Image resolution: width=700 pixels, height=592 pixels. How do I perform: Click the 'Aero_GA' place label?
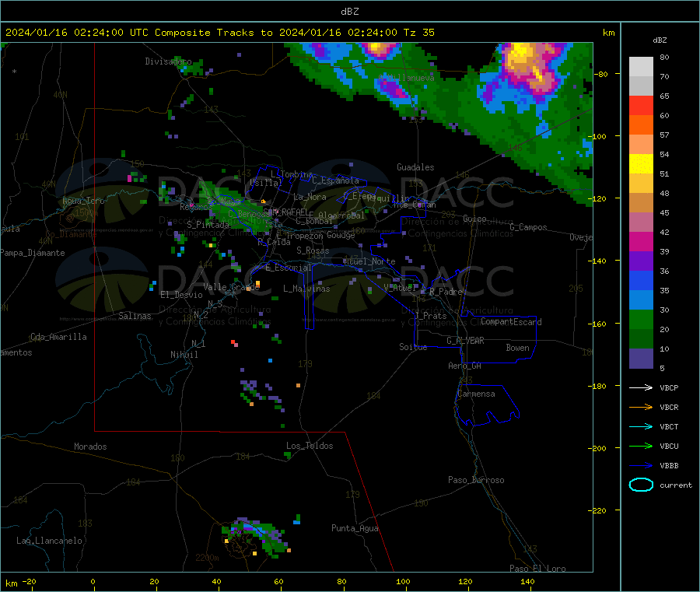(x=464, y=366)
